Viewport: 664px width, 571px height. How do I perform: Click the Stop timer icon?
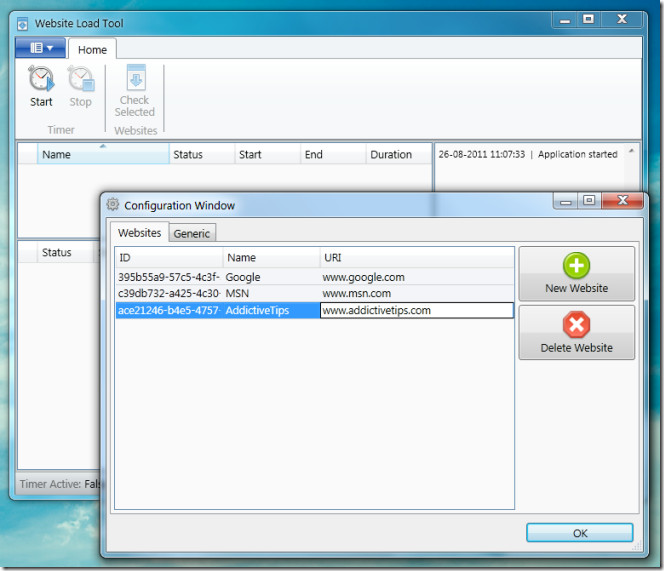[81, 86]
